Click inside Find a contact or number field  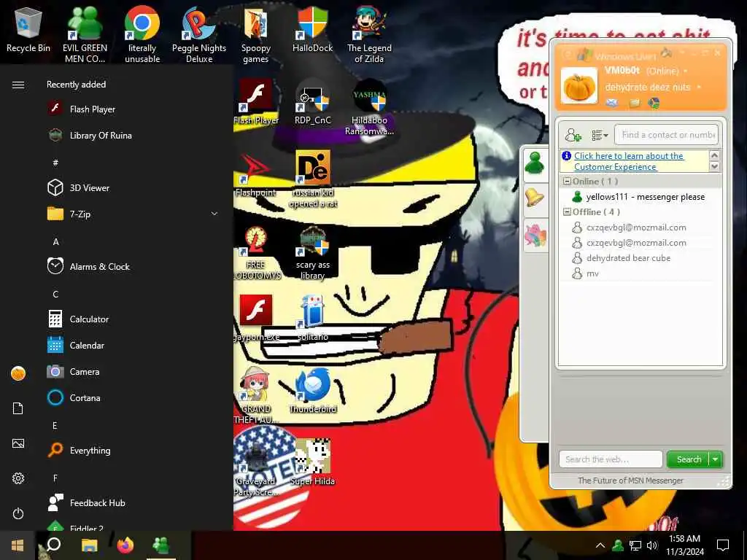(x=666, y=135)
